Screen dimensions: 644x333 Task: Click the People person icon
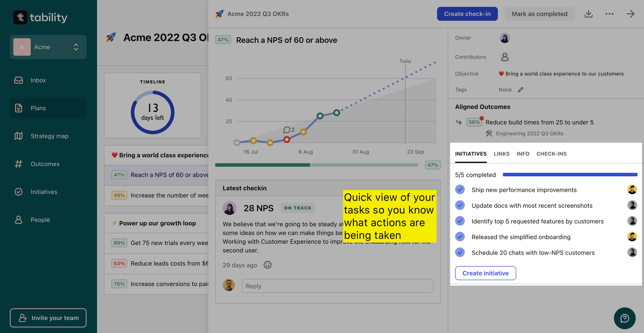[19, 220]
